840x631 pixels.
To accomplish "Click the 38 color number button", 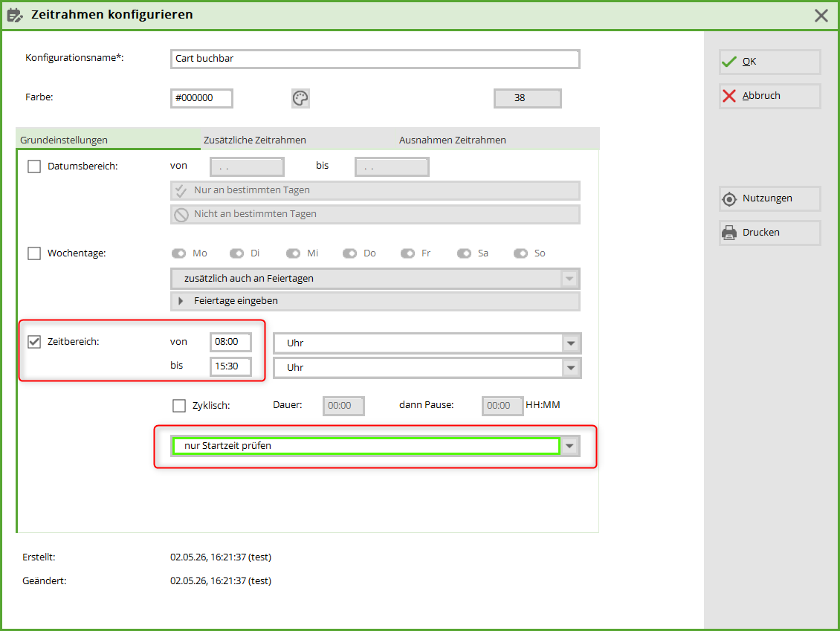I will [x=528, y=99].
